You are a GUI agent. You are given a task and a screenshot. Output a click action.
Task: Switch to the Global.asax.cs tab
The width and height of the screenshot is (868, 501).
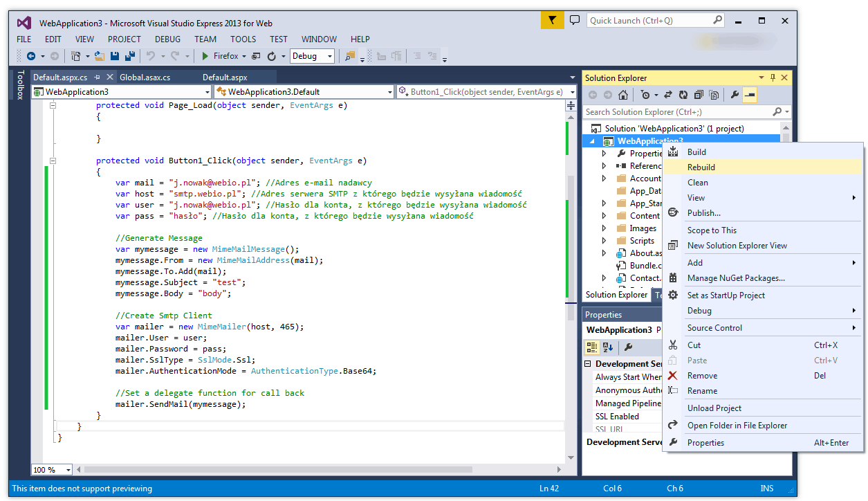coord(145,78)
